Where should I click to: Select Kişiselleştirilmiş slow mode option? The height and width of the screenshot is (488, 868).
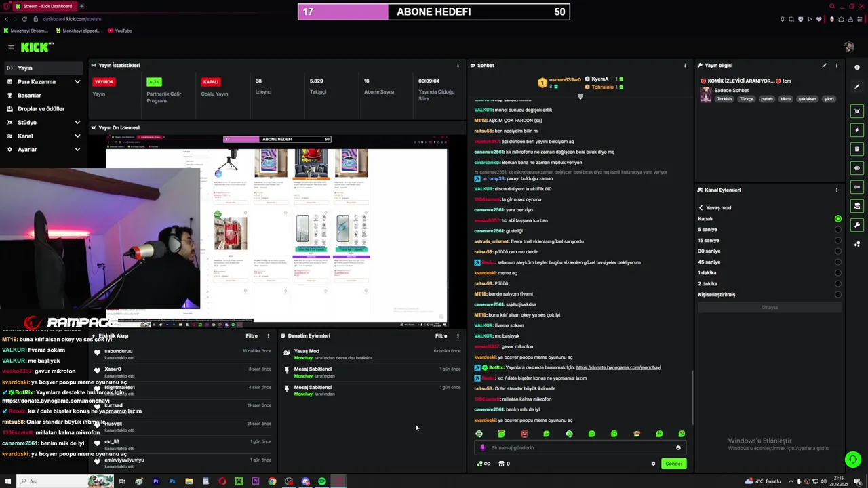click(769, 295)
